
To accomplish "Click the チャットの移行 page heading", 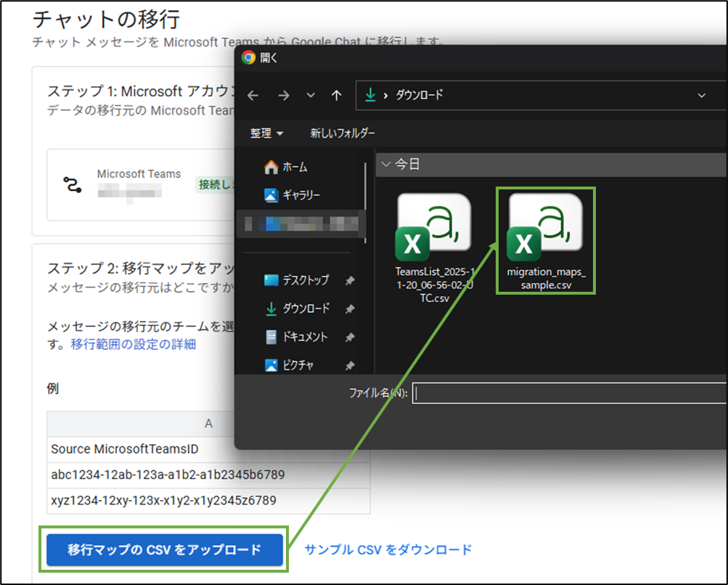I will 106,20.
